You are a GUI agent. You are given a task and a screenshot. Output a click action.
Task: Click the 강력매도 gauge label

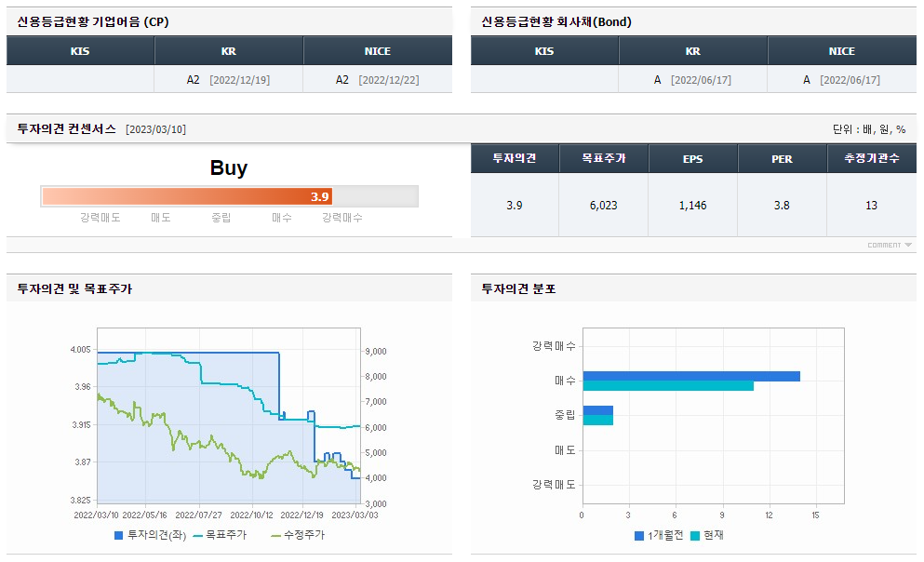pyautogui.click(x=100, y=218)
